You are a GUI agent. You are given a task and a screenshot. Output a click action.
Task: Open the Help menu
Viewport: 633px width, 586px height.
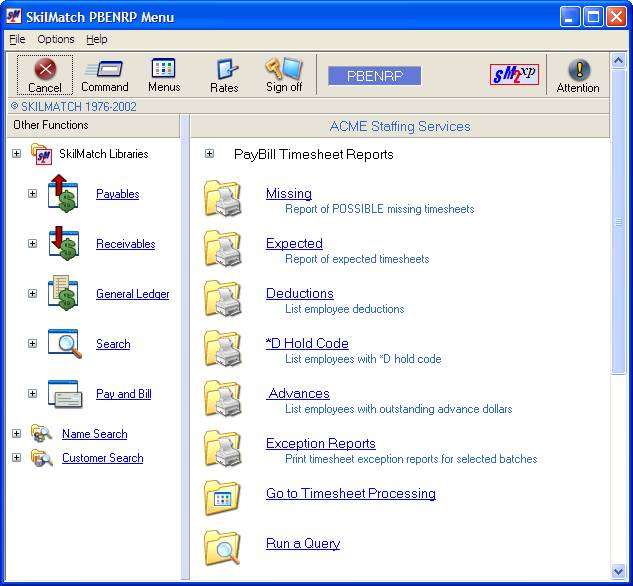tap(96, 39)
